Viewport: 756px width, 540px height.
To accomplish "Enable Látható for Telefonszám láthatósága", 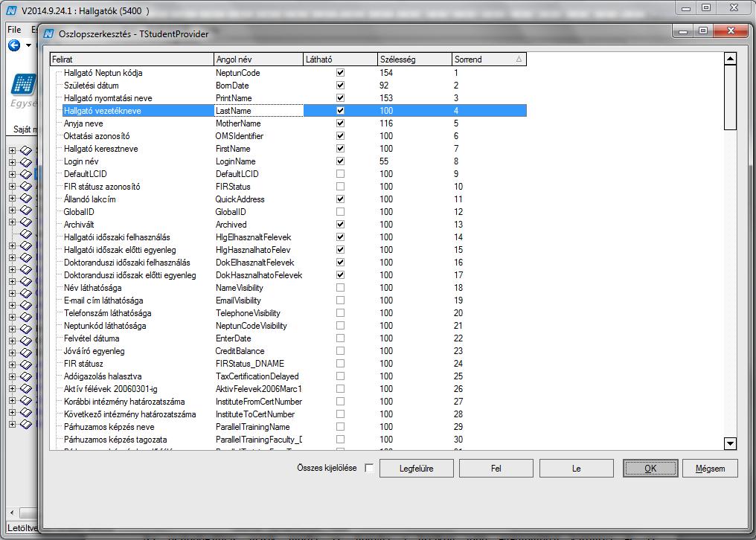I will tap(340, 313).
